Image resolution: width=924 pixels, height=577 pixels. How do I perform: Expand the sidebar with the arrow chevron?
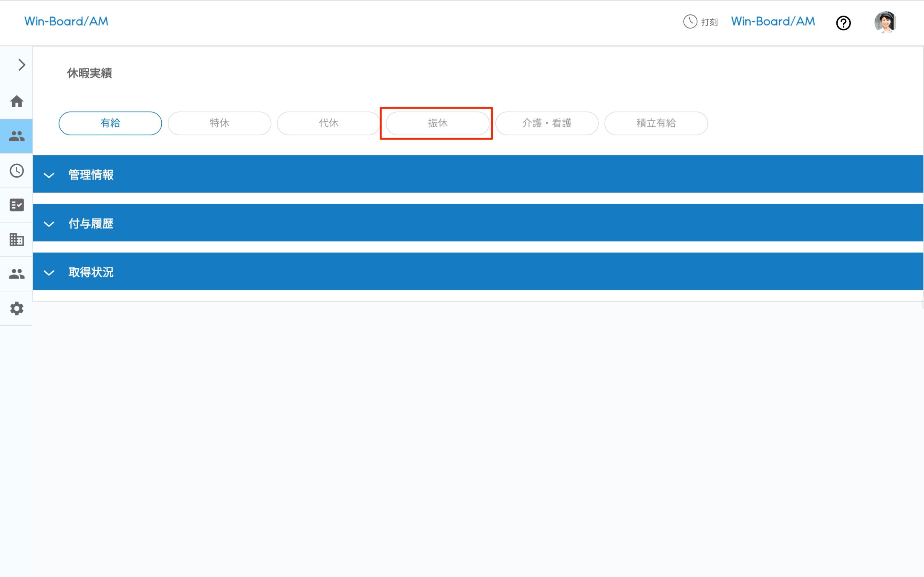click(x=21, y=65)
